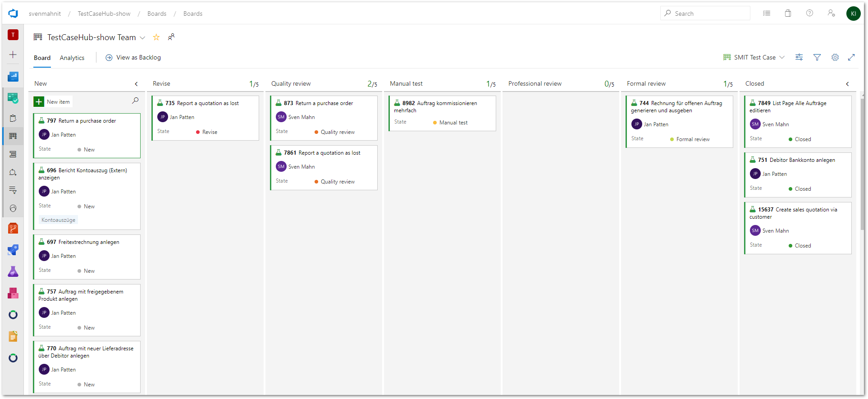
Task: Open SMIT Test Case backlog level dropdown
Action: point(754,57)
